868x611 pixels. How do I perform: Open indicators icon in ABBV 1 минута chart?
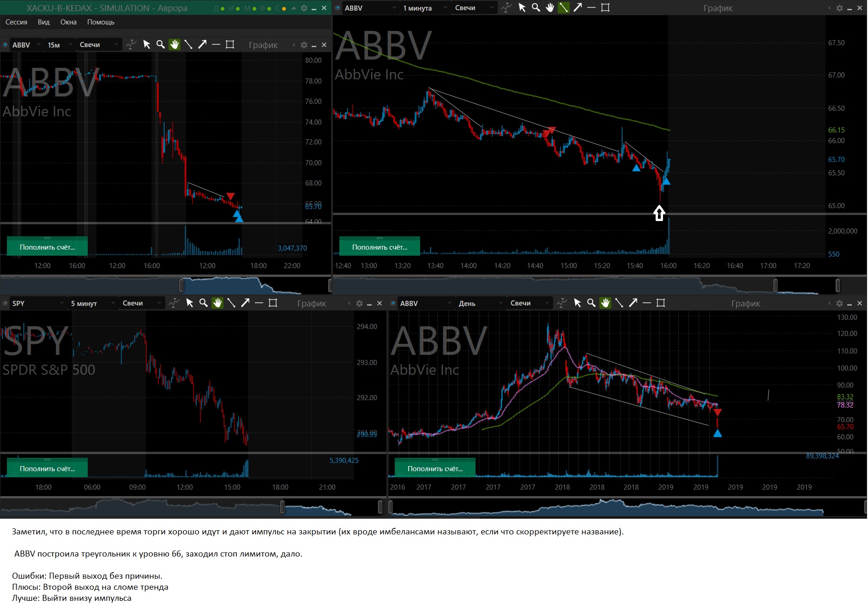pos(506,8)
